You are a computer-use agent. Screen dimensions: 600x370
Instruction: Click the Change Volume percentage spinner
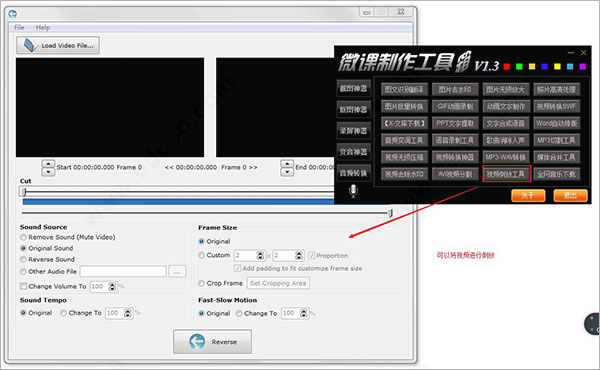pyautogui.click(x=112, y=286)
